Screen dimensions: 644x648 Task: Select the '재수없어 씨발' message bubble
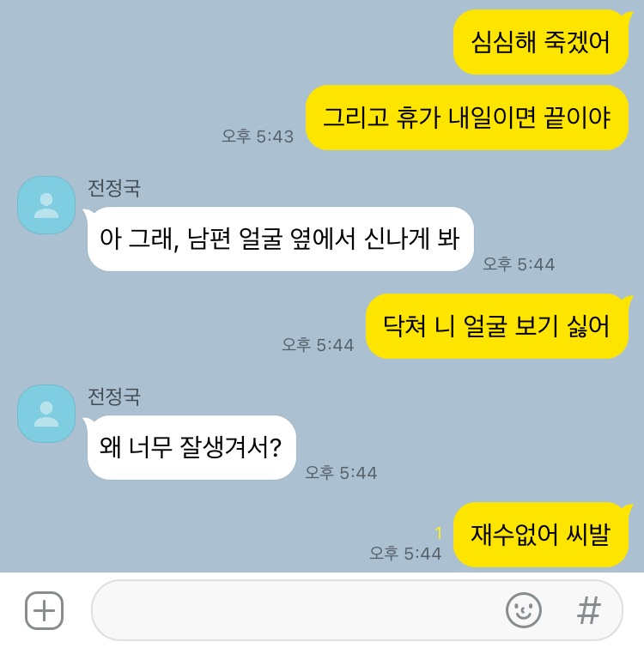coord(543,535)
